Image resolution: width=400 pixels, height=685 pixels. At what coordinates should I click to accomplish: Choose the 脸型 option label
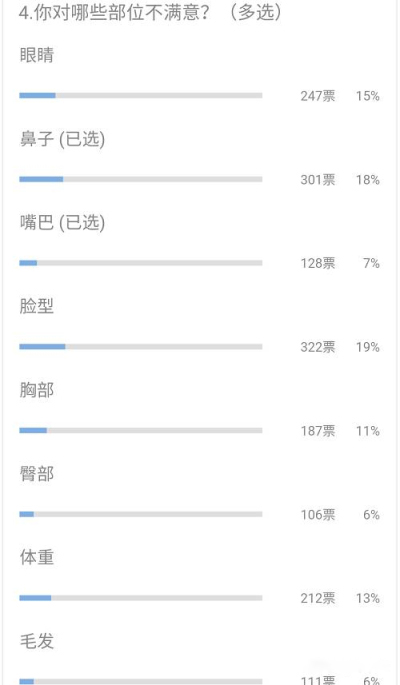(37, 306)
